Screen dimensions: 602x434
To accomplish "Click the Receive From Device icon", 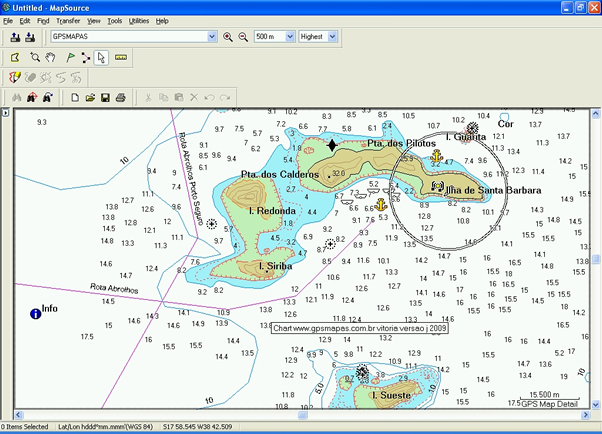I will 30,37.
